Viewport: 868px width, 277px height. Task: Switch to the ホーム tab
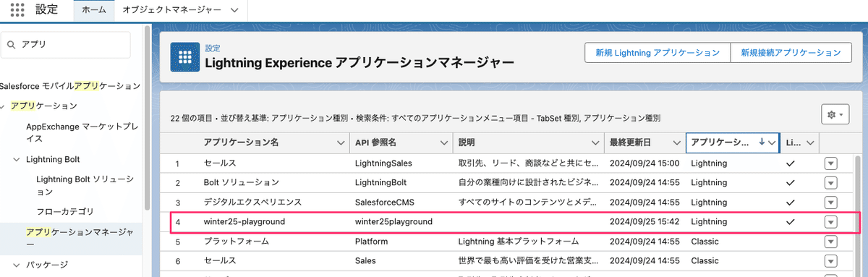coord(94,10)
